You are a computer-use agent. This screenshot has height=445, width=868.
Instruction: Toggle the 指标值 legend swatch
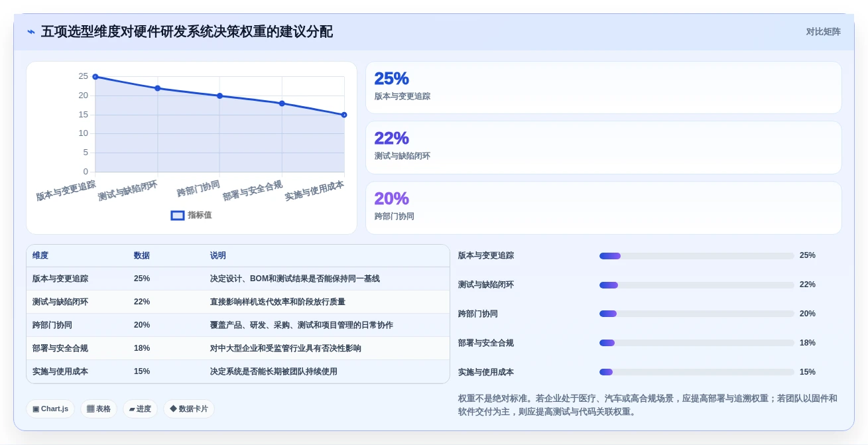(x=178, y=216)
